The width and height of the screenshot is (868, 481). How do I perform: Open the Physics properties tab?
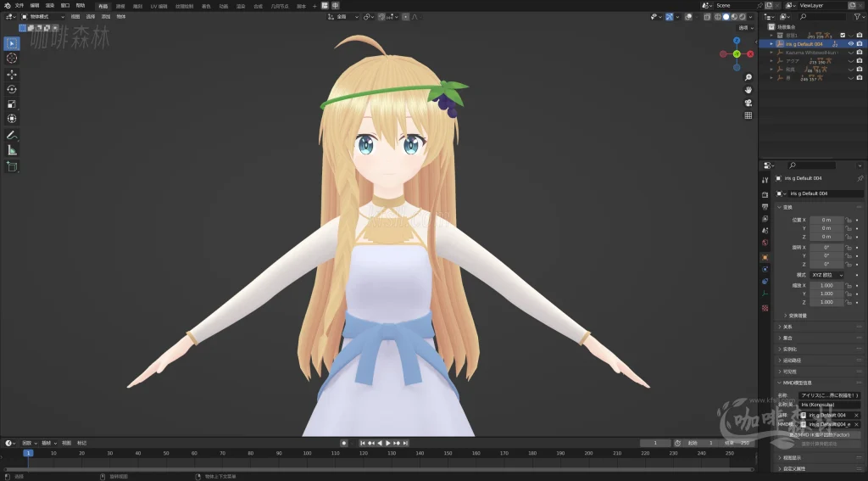(765, 269)
